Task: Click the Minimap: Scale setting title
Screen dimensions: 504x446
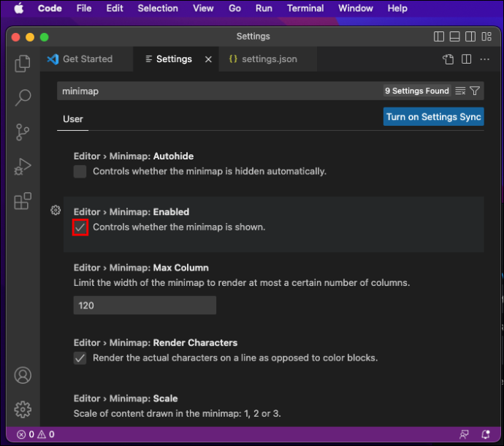Action: click(126, 398)
